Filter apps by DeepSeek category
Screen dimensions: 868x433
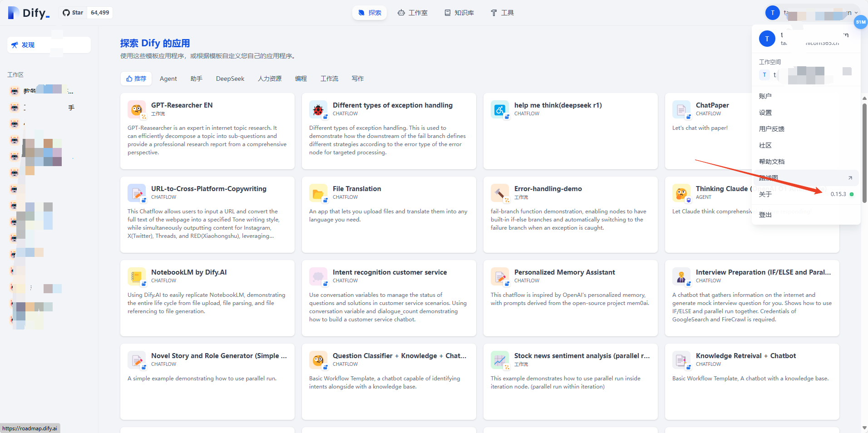click(230, 79)
